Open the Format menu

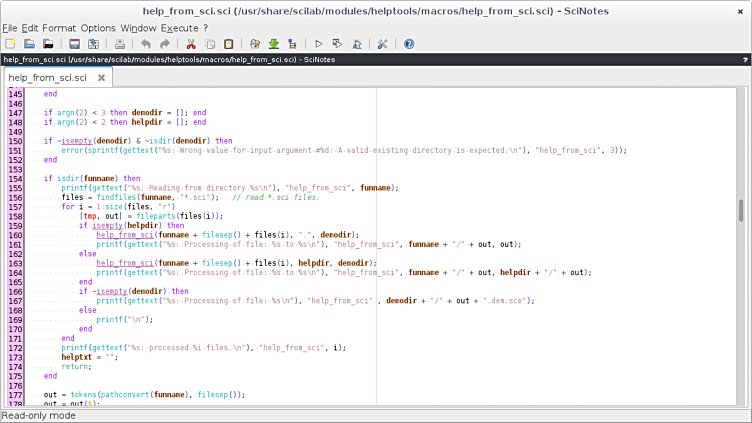[x=59, y=28]
